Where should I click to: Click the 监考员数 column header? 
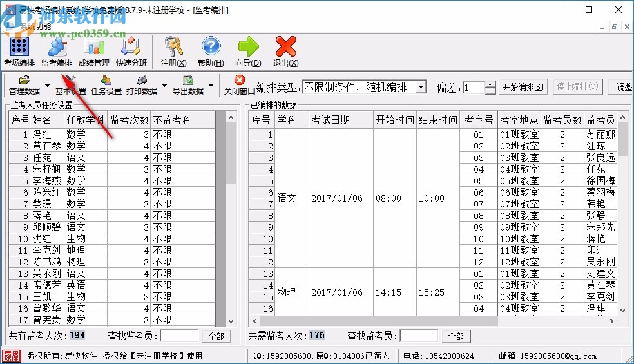562,120
